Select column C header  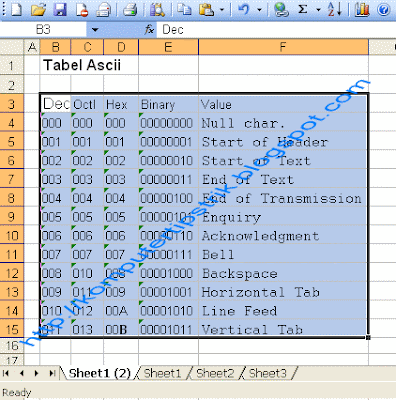pyautogui.click(x=87, y=47)
